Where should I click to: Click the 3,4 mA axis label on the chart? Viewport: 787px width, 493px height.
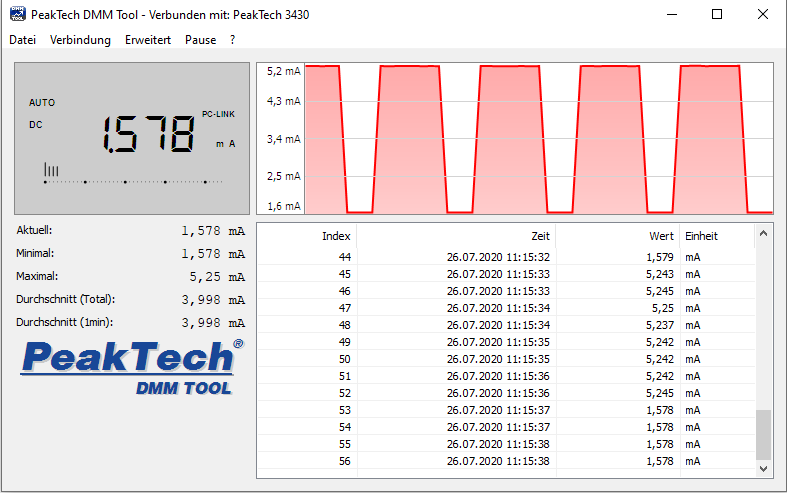click(x=284, y=139)
